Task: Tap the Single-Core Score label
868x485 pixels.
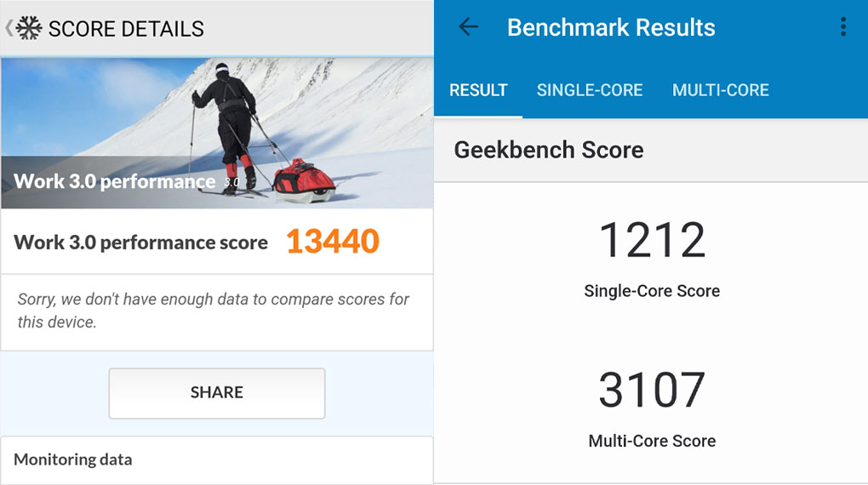Action: pos(652,291)
